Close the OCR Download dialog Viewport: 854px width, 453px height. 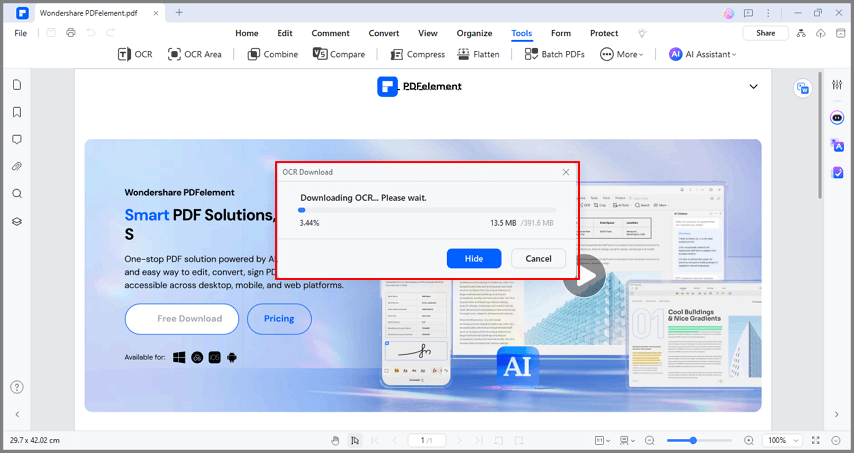pyautogui.click(x=566, y=172)
